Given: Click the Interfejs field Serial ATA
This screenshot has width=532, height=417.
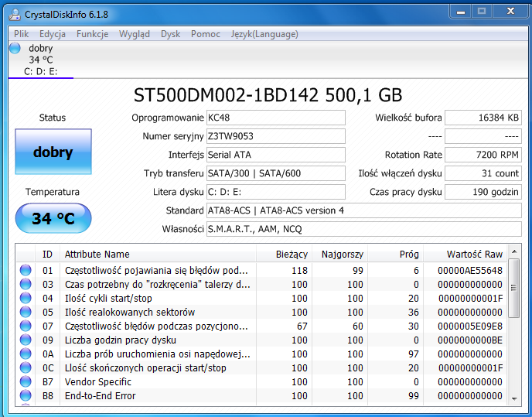Looking at the screenshot, I should tap(276, 155).
